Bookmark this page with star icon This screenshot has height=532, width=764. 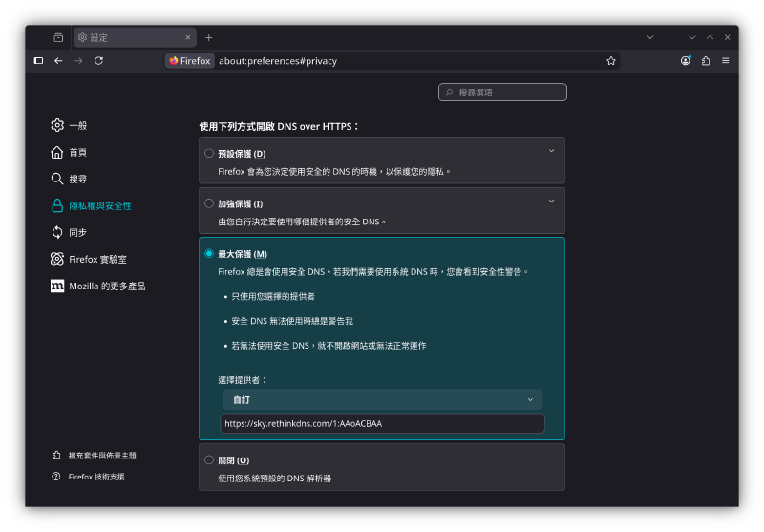coord(611,60)
